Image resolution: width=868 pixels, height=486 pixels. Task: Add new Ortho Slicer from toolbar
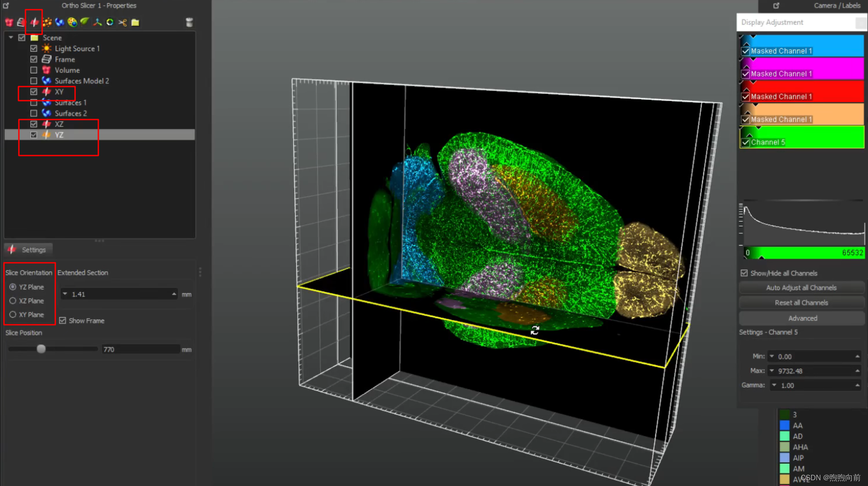[x=34, y=22]
